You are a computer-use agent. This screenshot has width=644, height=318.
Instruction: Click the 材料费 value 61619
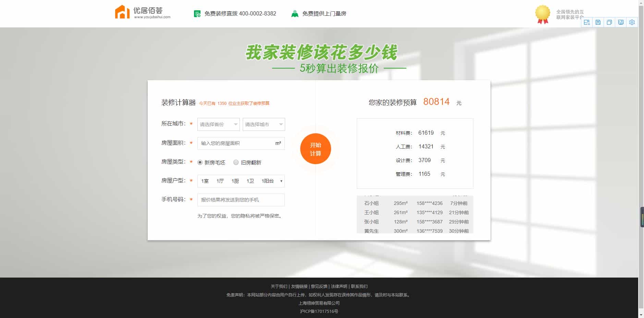pos(426,133)
